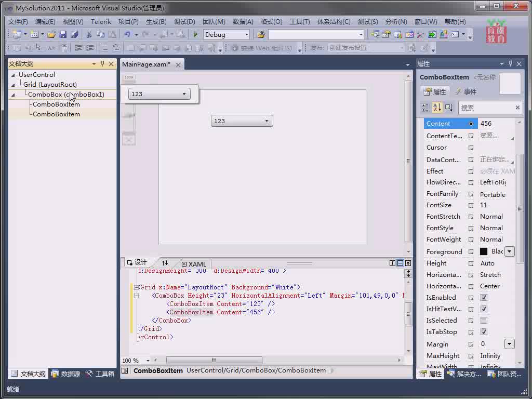
Task: Collapse the ComboBox (comboBox1) tree node
Action: coord(13,95)
